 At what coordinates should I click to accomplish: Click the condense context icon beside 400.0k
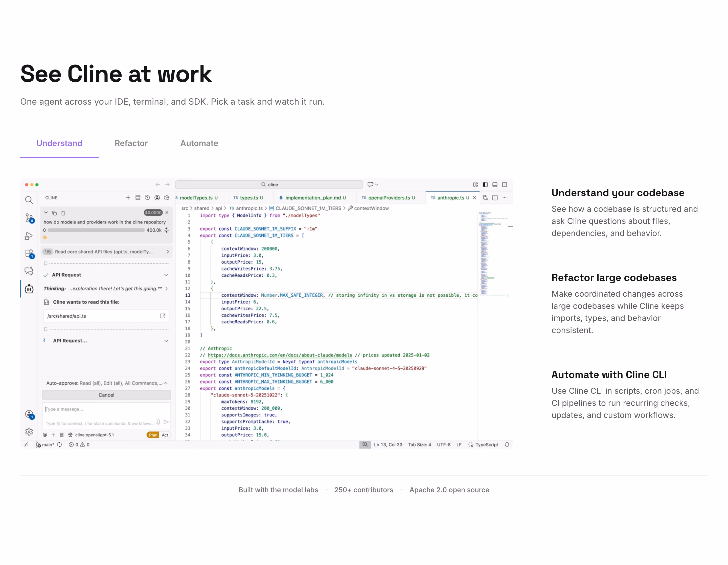[x=166, y=230]
